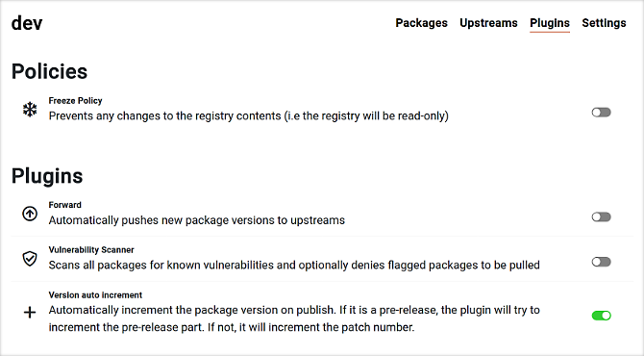Click the Forward up-arrow circle icon
Image resolution: width=644 pixels, height=356 pixels.
tap(30, 214)
